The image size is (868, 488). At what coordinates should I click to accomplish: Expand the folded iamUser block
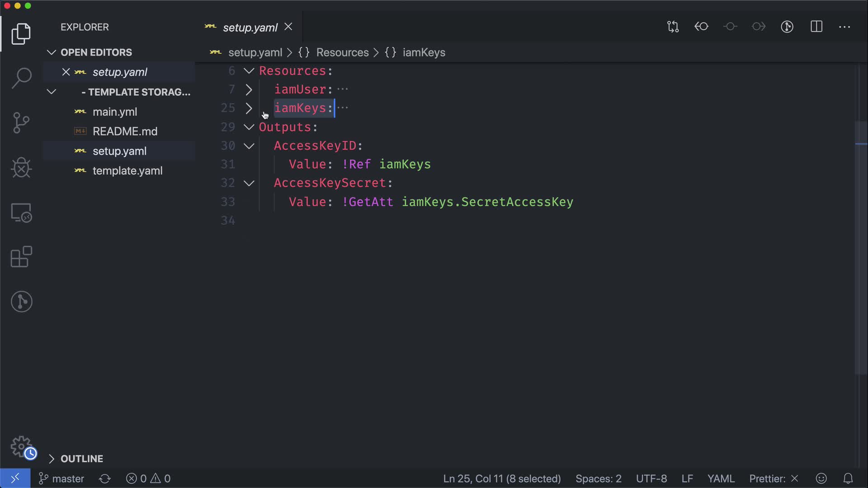[249, 89]
